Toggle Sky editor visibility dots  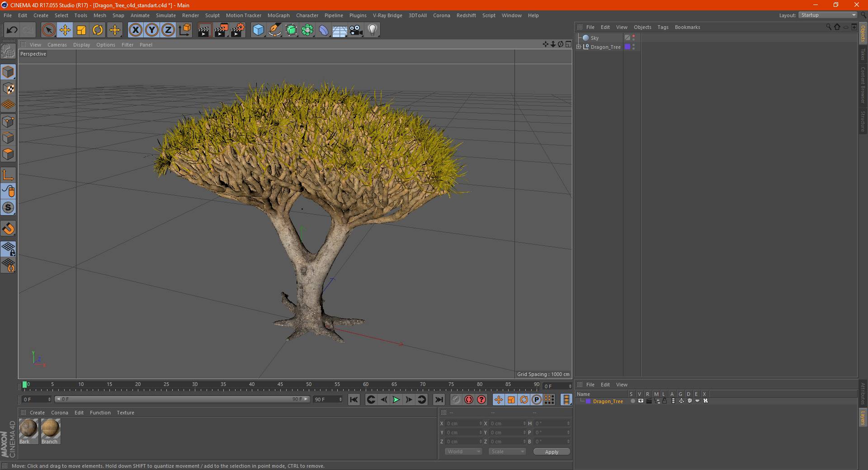634,38
